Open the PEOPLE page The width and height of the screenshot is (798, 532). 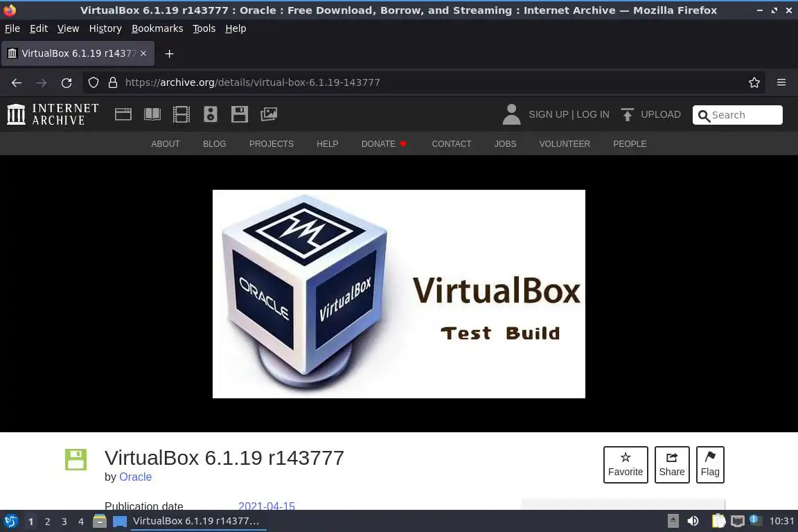click(x=630, y=144)
